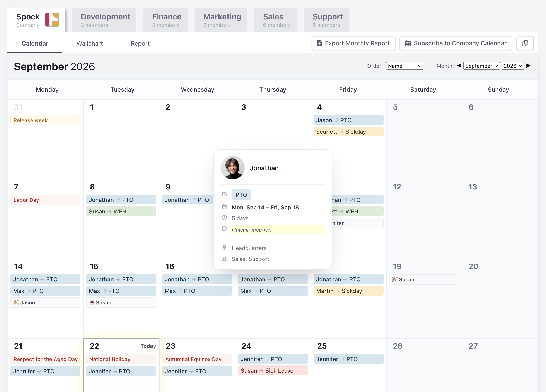Click Export Monthly Report button
The height and width of the screenshot is (392, 546).
tap(353, 43)
